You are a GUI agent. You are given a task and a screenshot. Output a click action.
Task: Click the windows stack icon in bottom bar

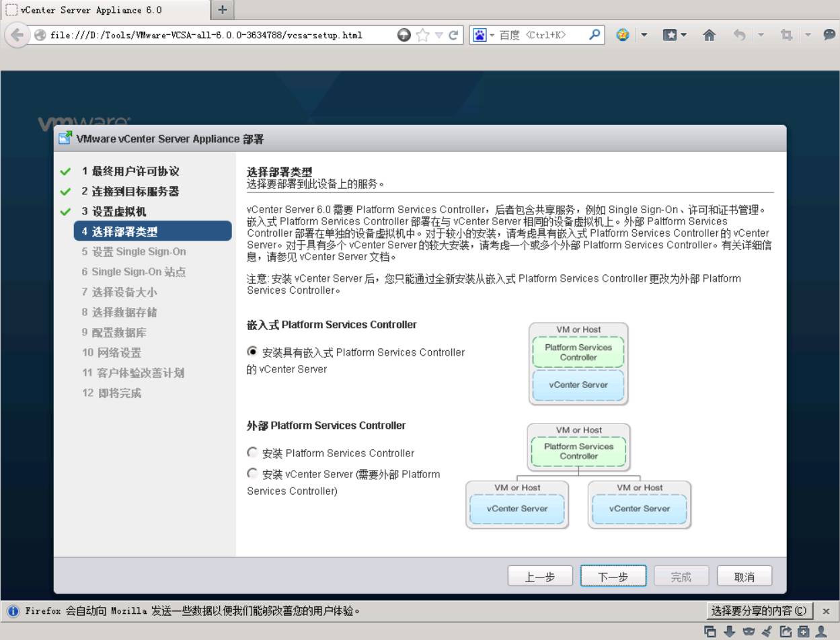pos(710,631)
